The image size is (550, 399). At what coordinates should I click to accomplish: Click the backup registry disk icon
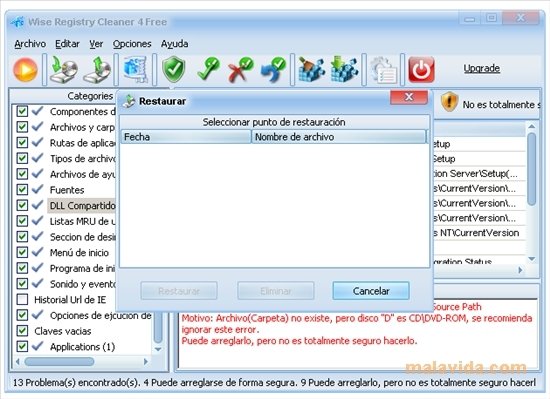click(63, 70)
